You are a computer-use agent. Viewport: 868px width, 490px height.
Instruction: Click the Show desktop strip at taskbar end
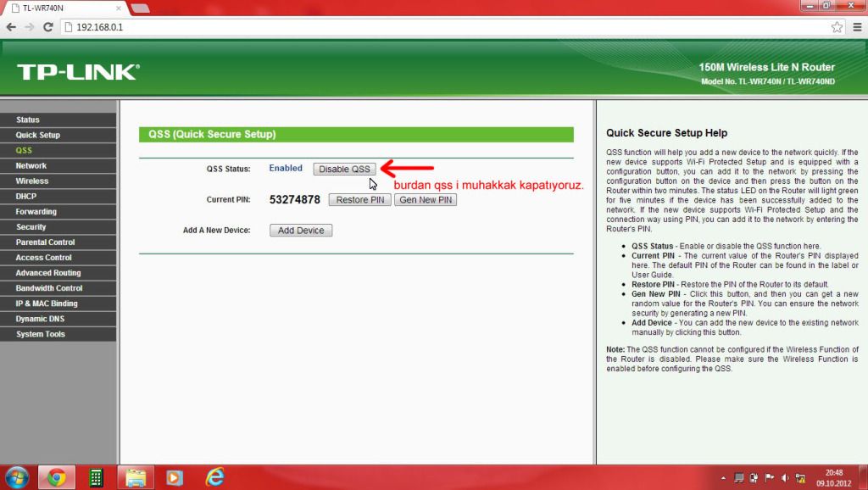[x=864, y=478]
